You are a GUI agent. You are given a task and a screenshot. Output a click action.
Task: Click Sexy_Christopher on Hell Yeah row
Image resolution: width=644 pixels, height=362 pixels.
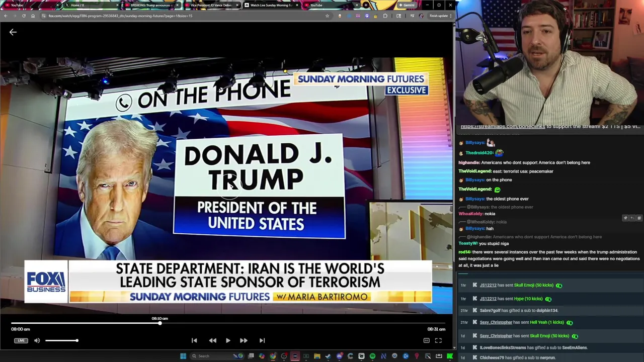point(496,322)
